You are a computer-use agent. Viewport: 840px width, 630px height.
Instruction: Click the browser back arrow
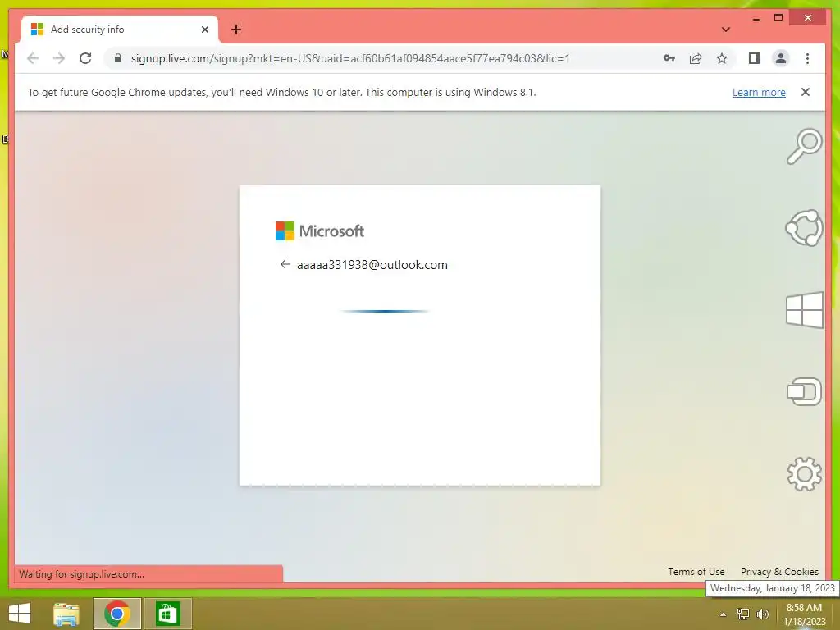(x=33, y=58)
